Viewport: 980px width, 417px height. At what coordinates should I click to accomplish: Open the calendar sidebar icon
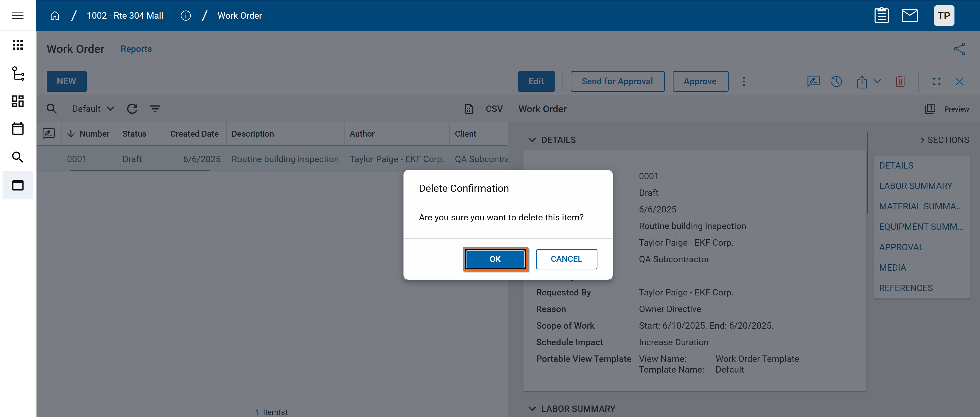pyautogui.click(x=18, y=129)
